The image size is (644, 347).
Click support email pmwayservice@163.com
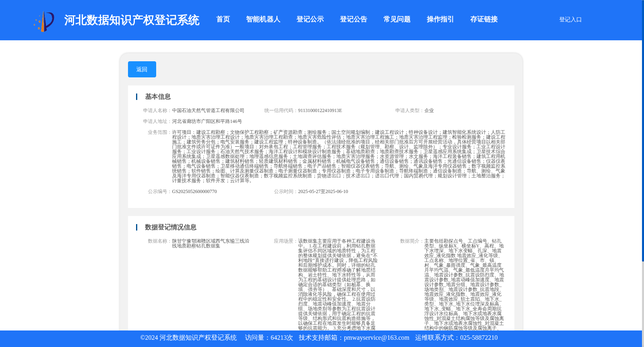376,338
